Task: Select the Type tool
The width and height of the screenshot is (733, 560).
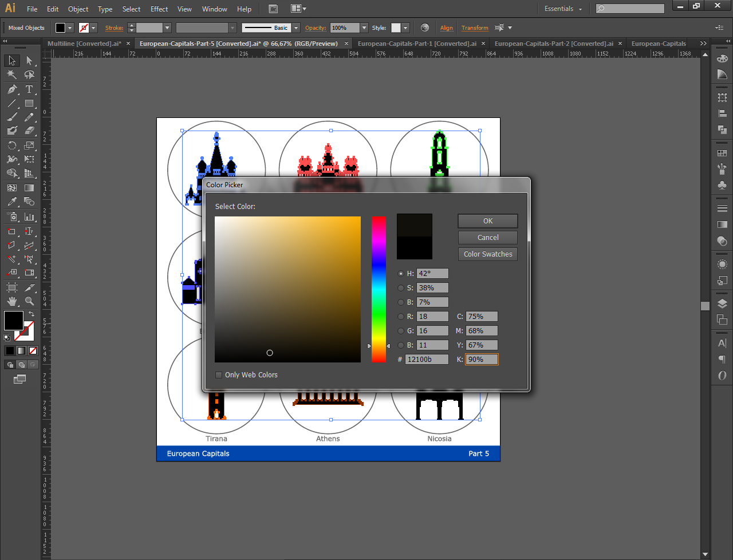Action: 29,89
